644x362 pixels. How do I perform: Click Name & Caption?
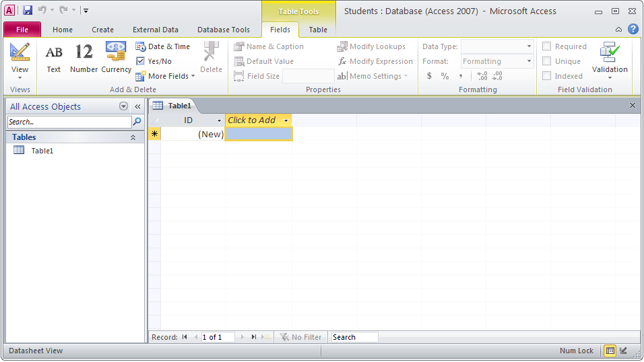[269, 46]
